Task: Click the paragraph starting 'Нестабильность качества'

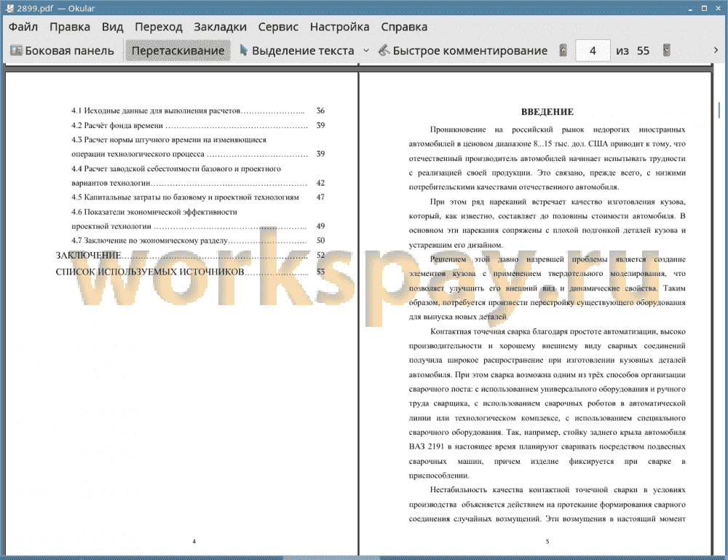Action: coord(547,504)
